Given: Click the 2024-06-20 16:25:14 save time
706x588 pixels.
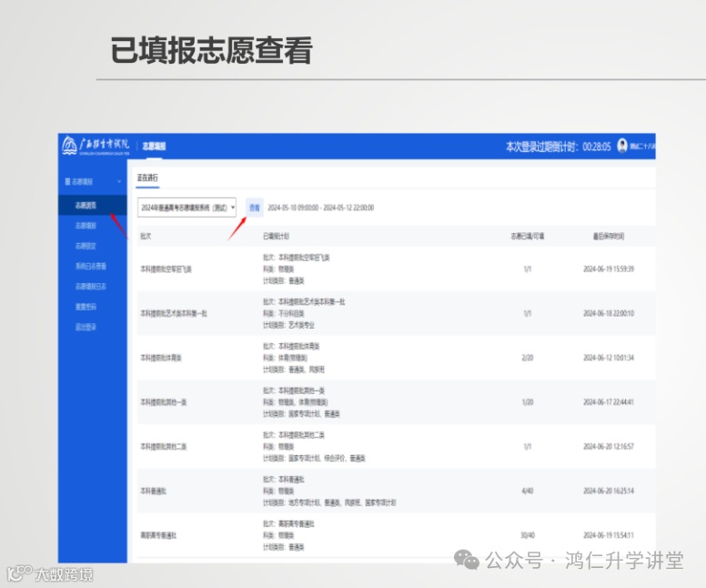Looking at the screenshot, I should click(609, 491).
